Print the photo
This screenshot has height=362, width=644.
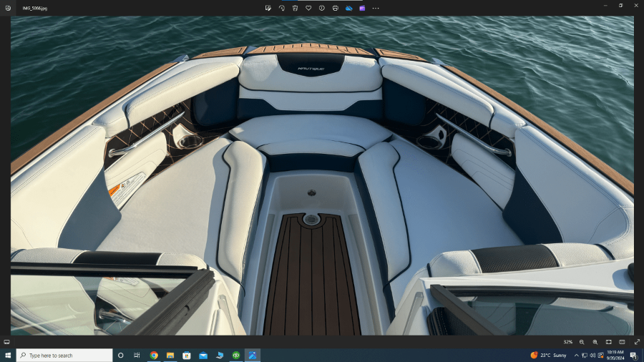335,8
